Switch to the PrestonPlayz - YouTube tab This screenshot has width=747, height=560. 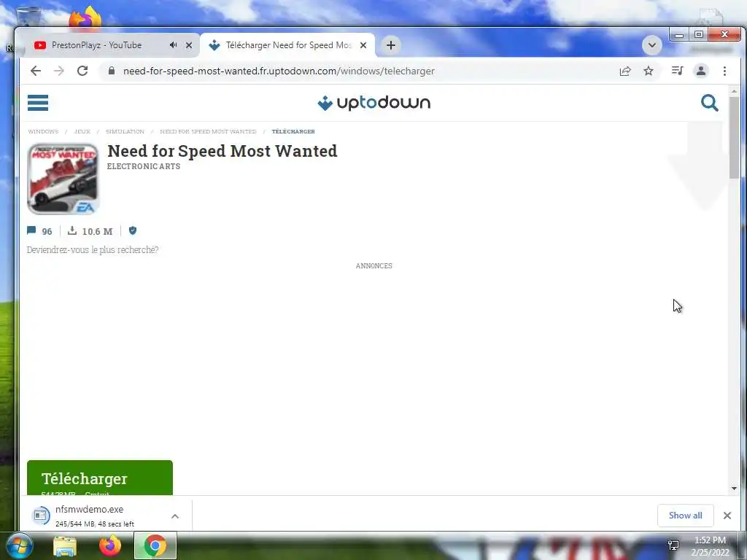(96, 45)
